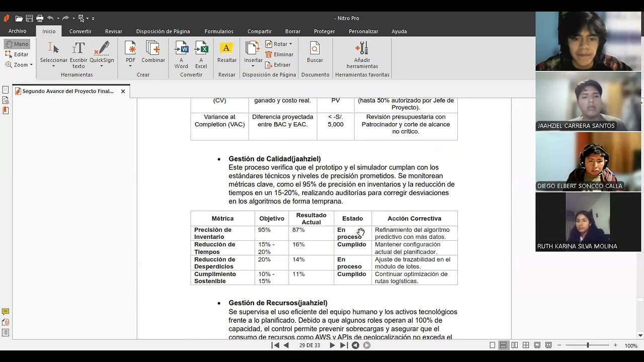This screenshot has height=362, width=644.
Task: Click the previous view round button
Action: [x=355, y=345]
